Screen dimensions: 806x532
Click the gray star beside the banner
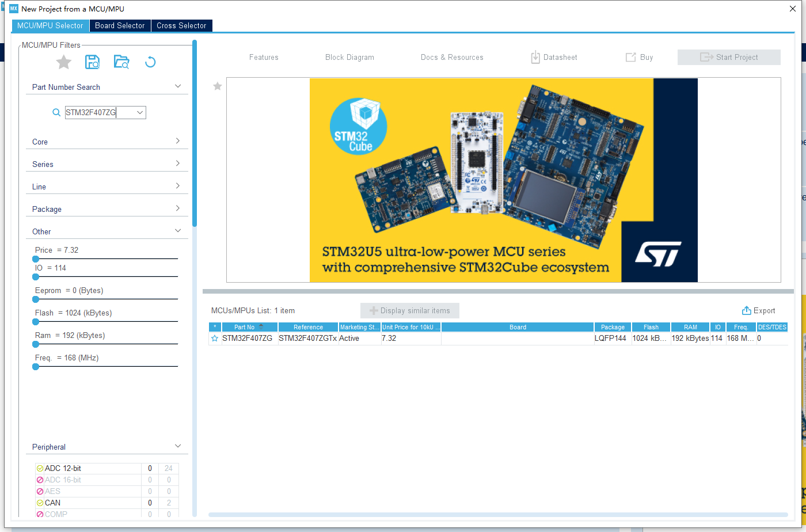[x=218, y=86]
